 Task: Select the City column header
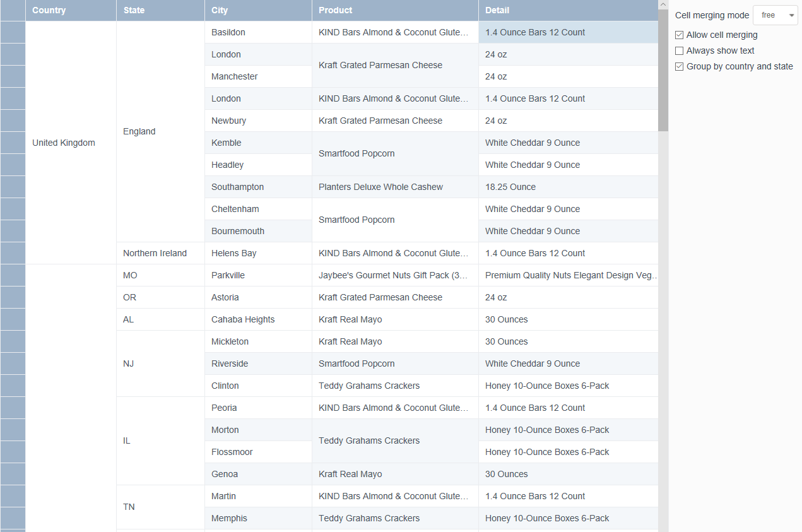tap(258, 10)
